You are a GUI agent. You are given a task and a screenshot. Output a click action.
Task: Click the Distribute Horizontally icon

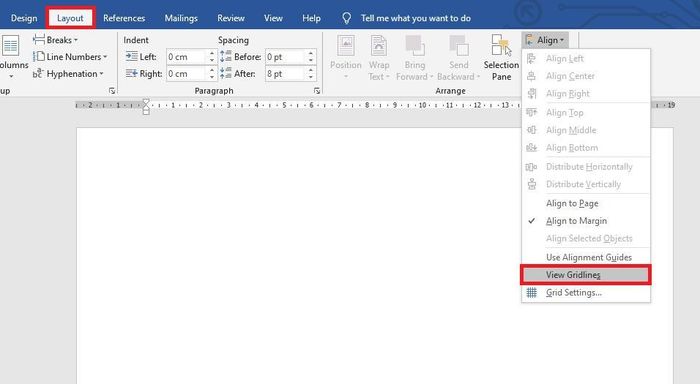[531, 167]
